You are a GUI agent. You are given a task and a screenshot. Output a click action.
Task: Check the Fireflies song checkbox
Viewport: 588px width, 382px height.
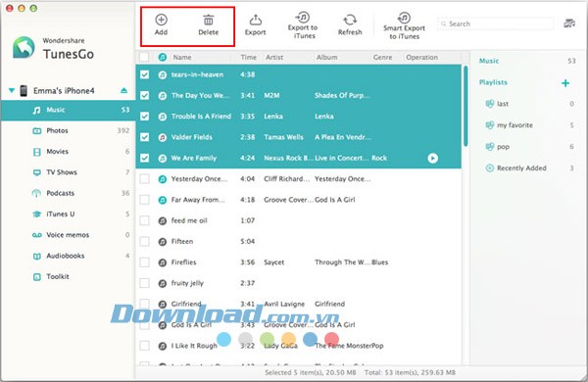[x=144, y=263]
